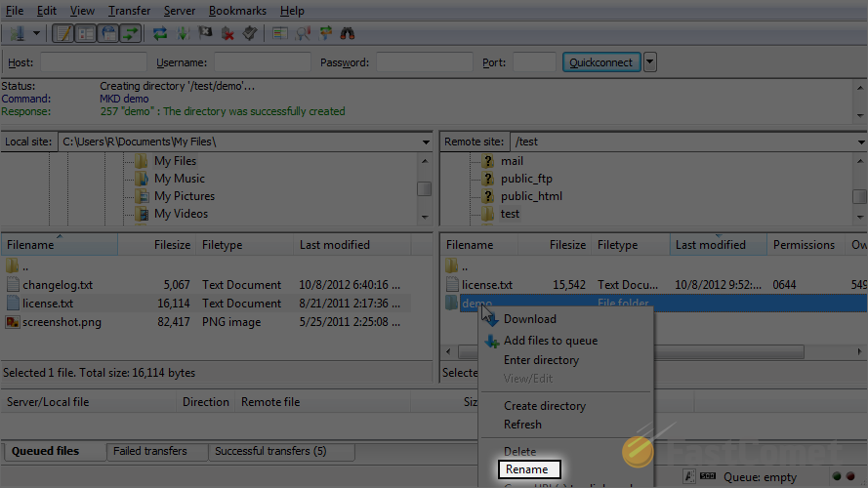Open the Site Manager dropdown arrow
The image size is (868, 488).
[x=36, y=33]
